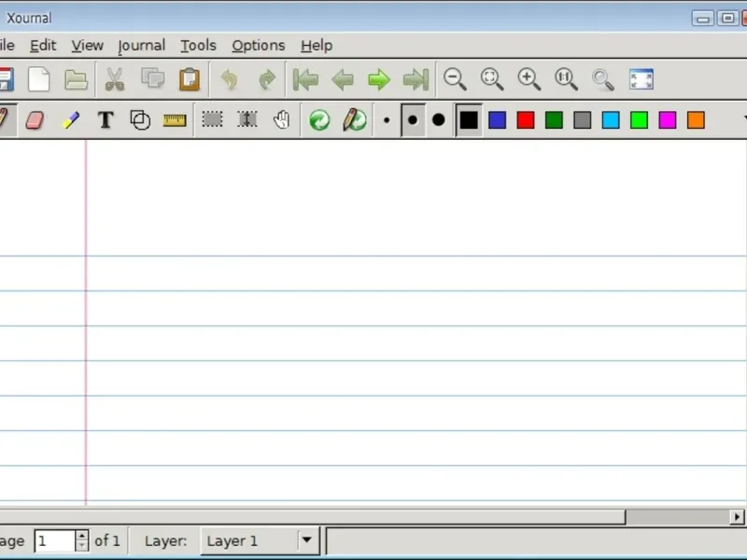This screenshot has height=560, width=747.
Task: Open the Help menu
Action: [x=317, y=45]
